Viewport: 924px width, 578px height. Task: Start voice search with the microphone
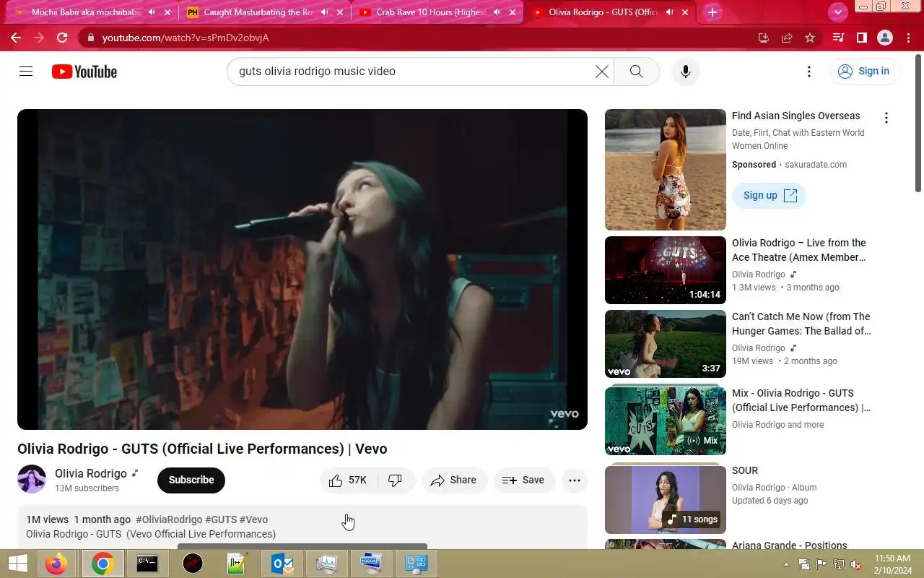pos(686,72)
